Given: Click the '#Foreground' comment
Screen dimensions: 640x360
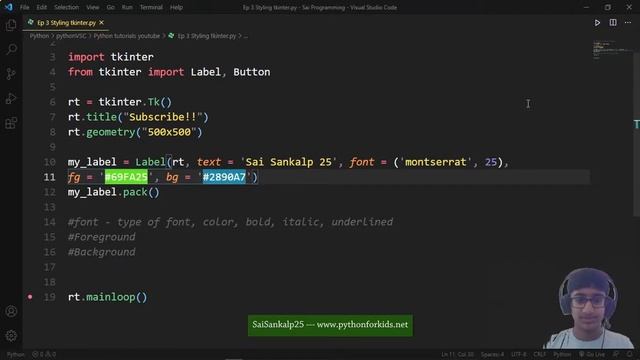Looking at the screenshot, I should click(102, 237).
